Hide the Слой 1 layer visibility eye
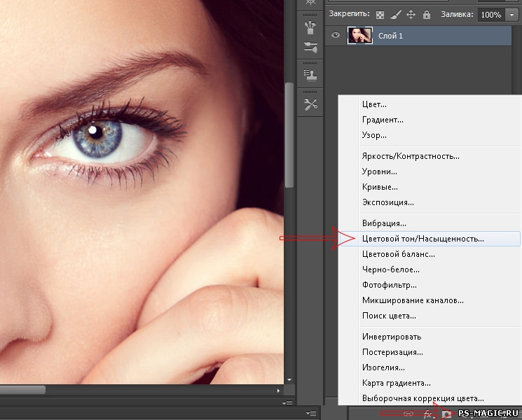The width and height of the screenshot is (522, 420). click(x=336, y=36)
